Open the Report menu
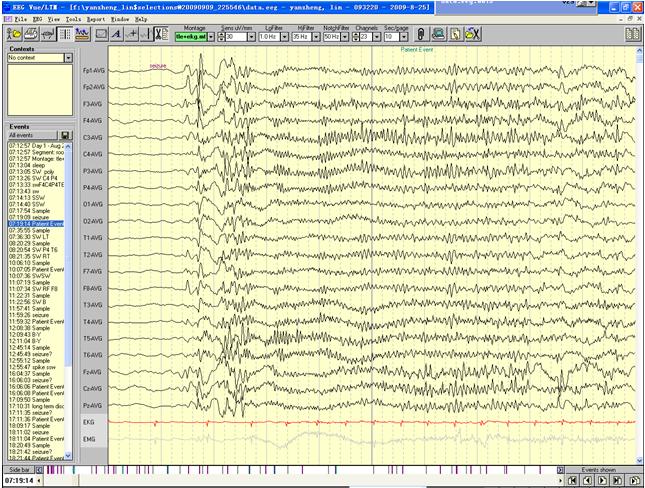The height and width of the screenshot is (488, 645). pos(95,19)
